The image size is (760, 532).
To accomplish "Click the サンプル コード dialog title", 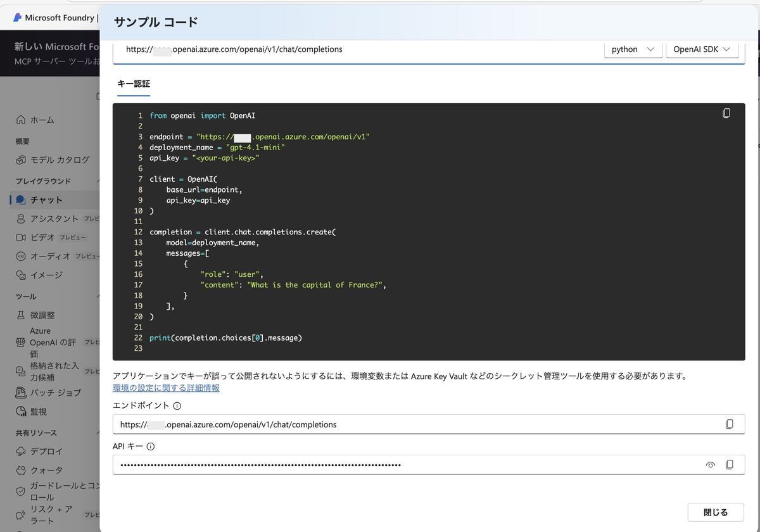I will (156, 22).
